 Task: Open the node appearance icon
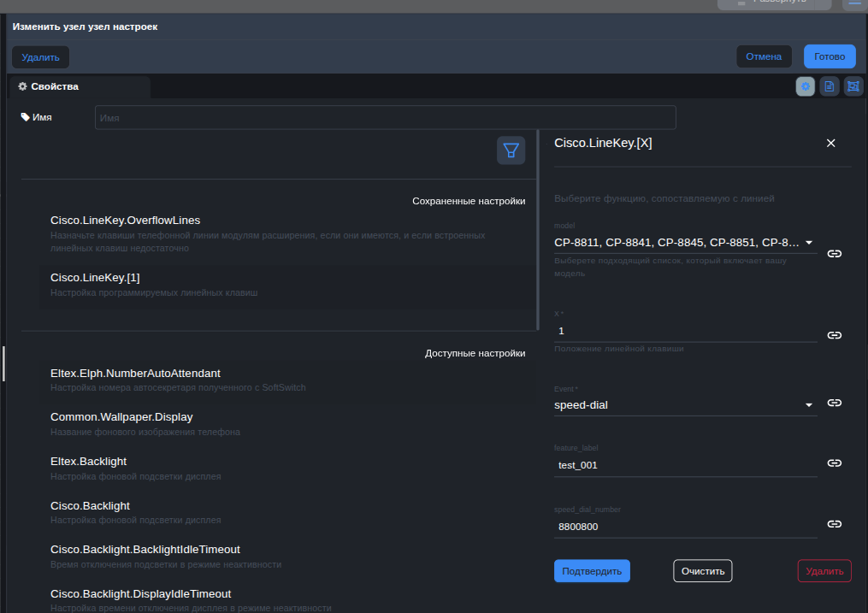tap(853, 86)
